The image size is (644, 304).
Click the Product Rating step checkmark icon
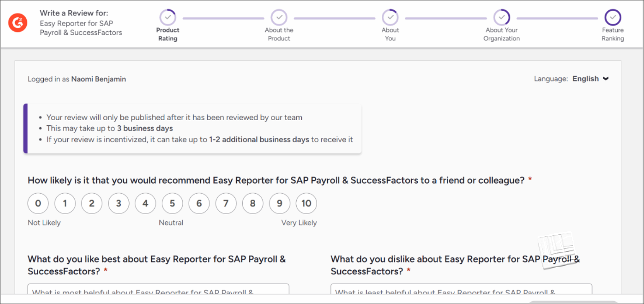tap(168, 17)
